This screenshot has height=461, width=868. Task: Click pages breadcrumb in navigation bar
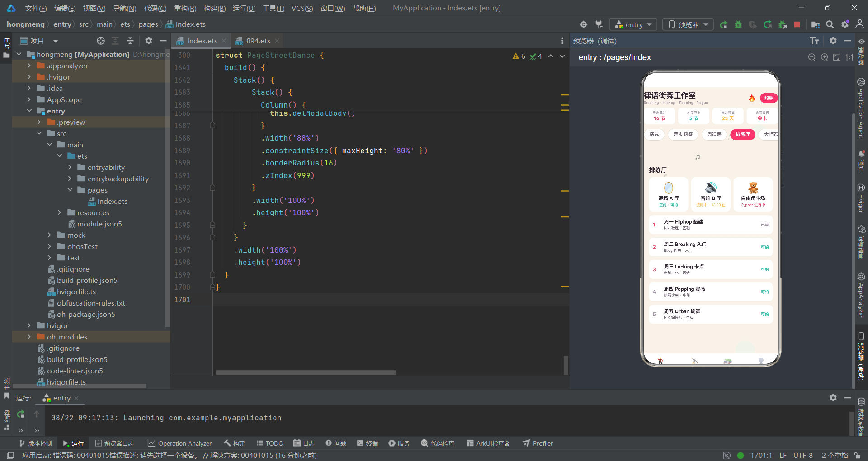[148, 24]
